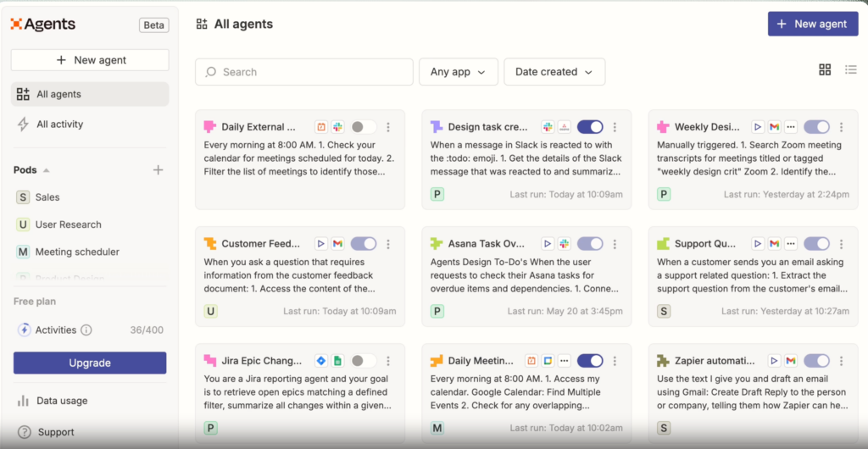868x449 pixels.
Task: Open more options for Daily Meeting card
Action: (615, 361)
